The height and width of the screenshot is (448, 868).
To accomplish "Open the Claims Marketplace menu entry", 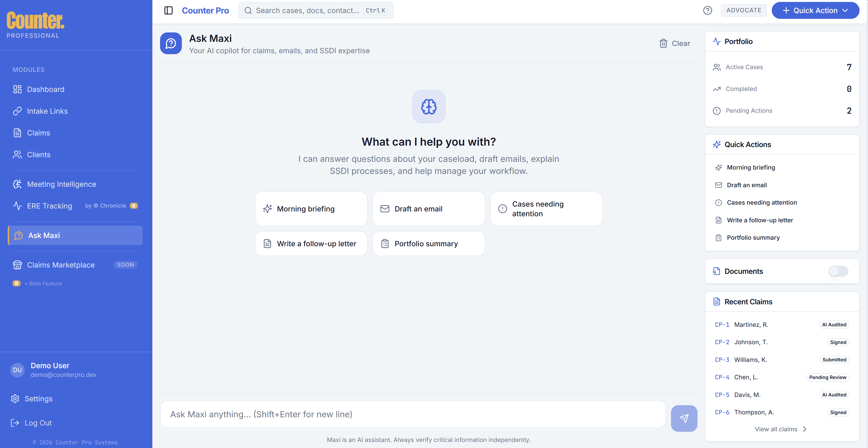I will coord(61,265).
